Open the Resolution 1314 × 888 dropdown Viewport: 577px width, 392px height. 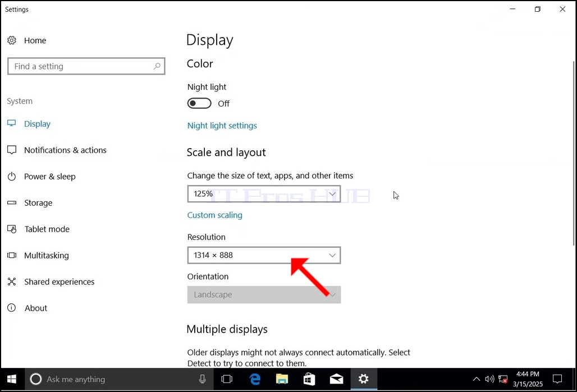(x=264, y=255)
